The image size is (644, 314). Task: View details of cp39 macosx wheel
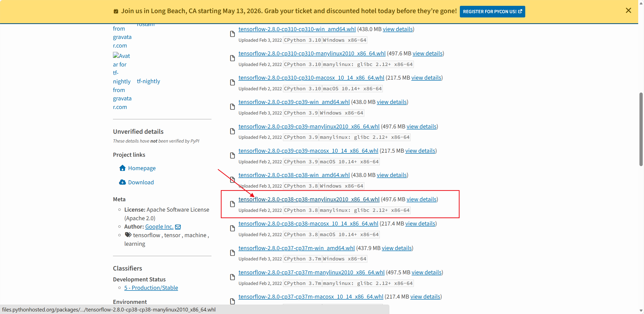coord(420,151)
